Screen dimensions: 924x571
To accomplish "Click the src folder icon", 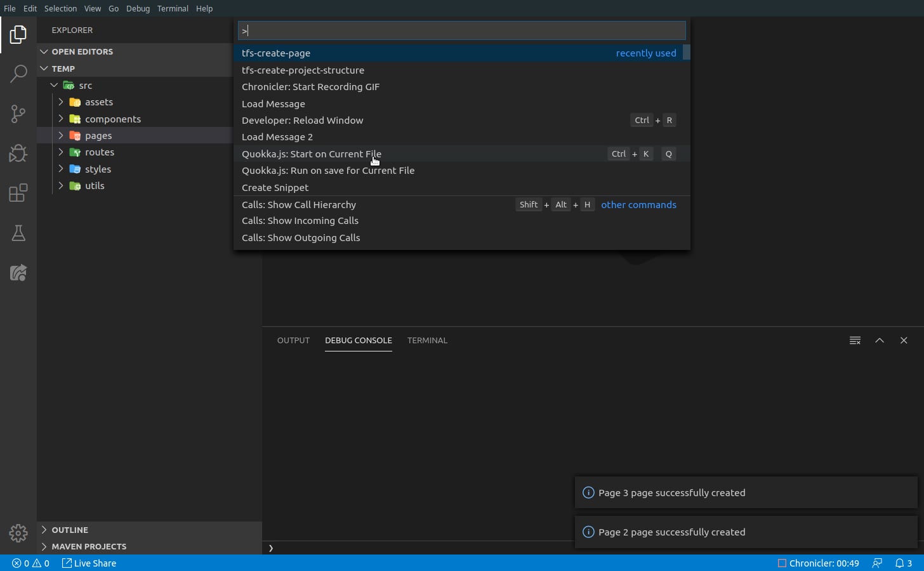I will click(x=69, y=86).
